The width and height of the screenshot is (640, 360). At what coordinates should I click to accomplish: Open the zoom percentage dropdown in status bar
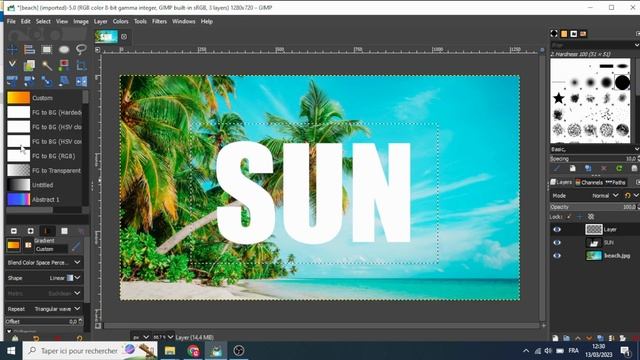click(x=163, y=337)
